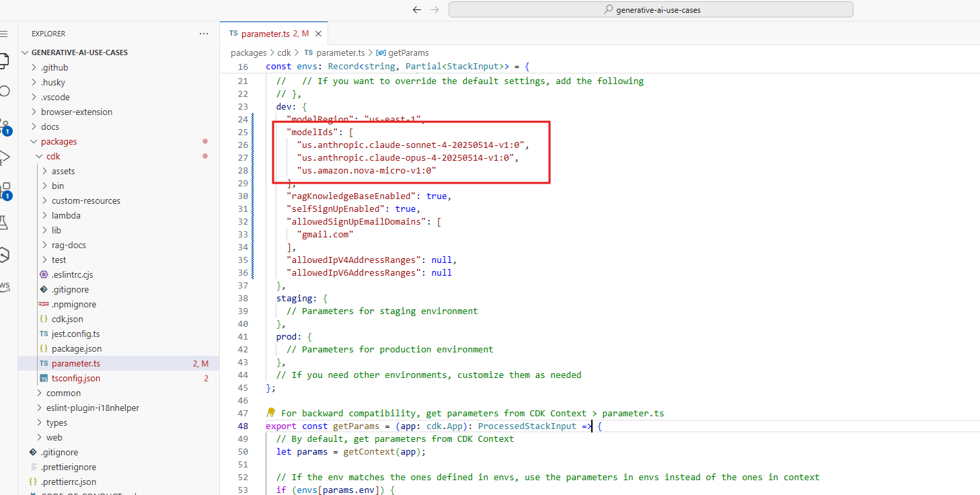Image resolution: width=980 pixels, height=495 pixels.
Task: Go back with the left arrow
Action: click(416, 9)
